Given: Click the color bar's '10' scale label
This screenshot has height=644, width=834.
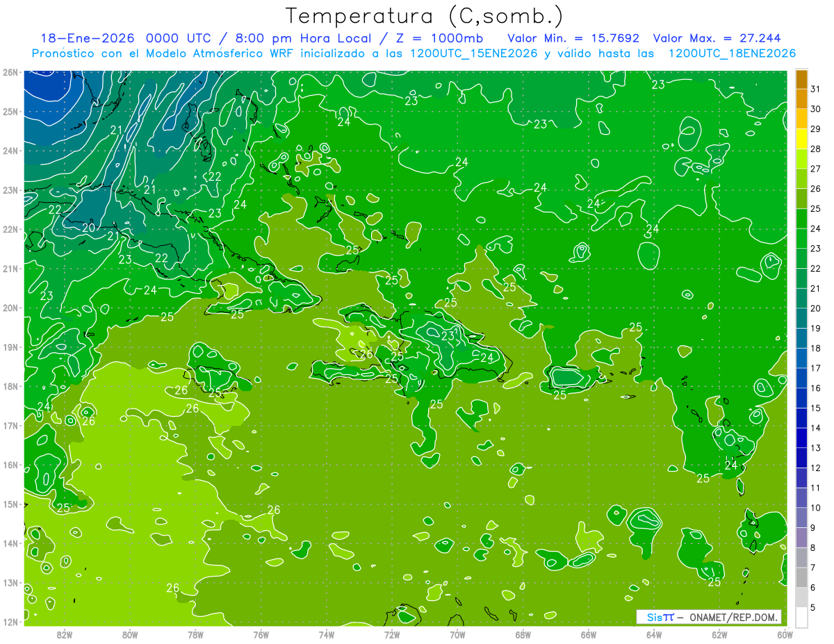Looking at the screenshot, I should pos(815,508).
